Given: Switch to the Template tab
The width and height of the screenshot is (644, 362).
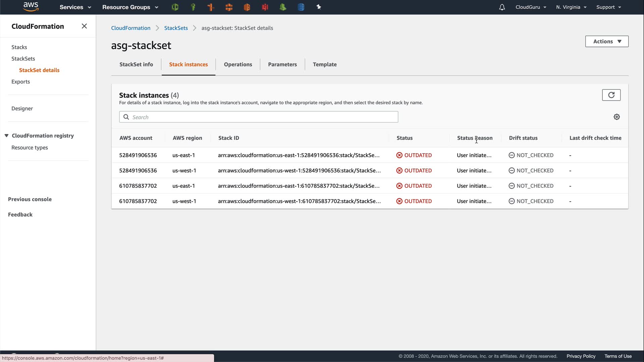Looking at the screenshot, I should point(324,64).
